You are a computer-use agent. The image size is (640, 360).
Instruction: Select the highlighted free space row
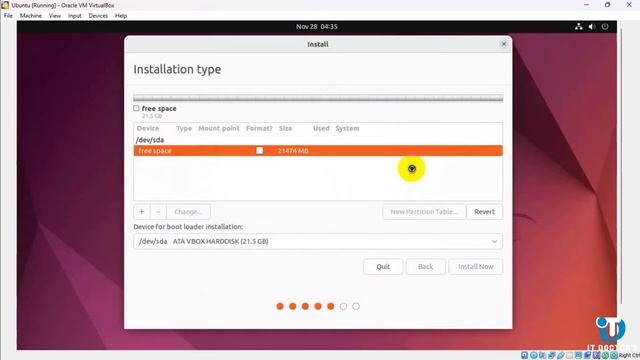318,151
